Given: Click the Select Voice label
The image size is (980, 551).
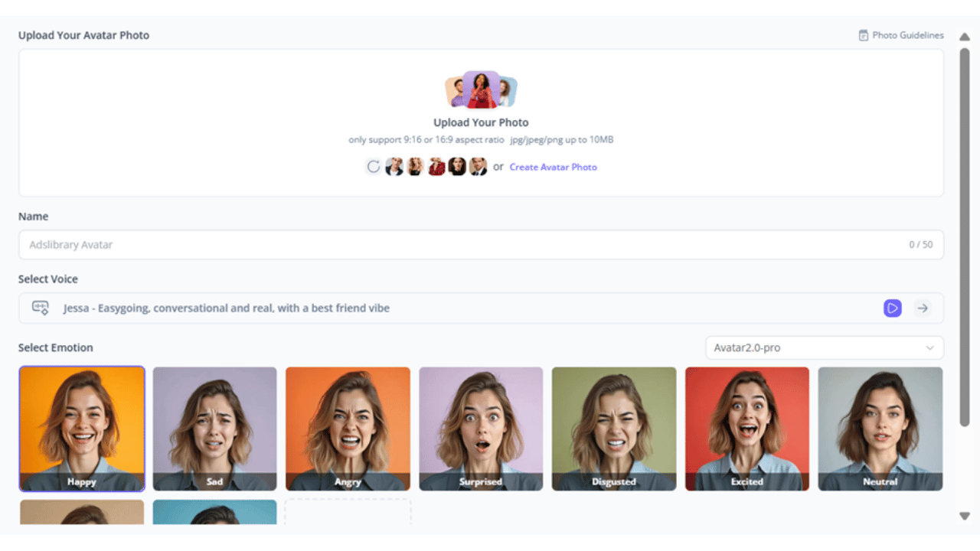Looking at the screenshot, I should click(x=48, y=279).
